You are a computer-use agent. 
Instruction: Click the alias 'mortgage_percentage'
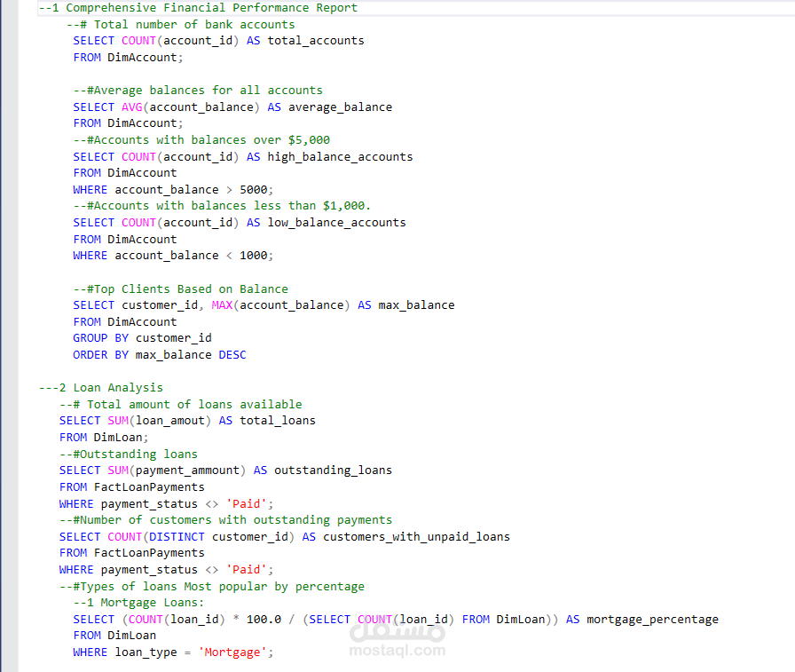click(x=652, y=620)
